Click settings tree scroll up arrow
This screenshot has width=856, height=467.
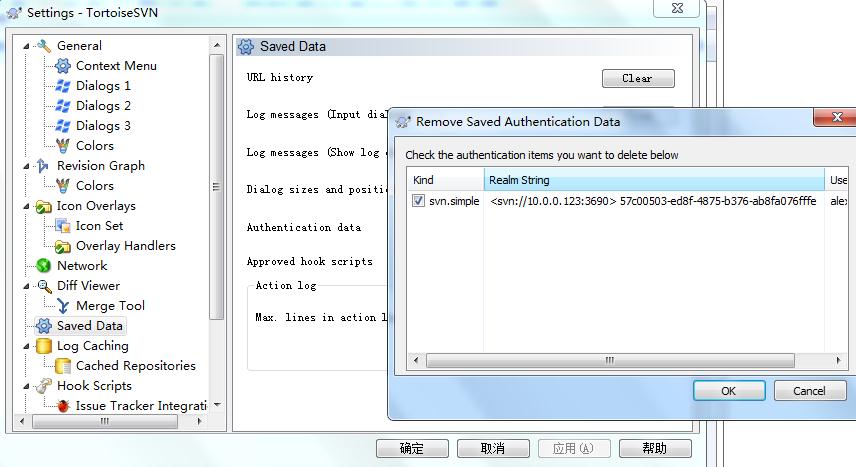tap(217, 45)
